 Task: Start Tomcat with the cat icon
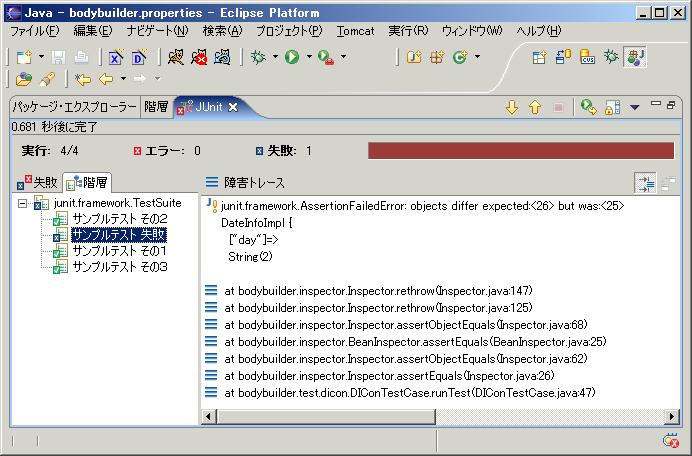176,57
